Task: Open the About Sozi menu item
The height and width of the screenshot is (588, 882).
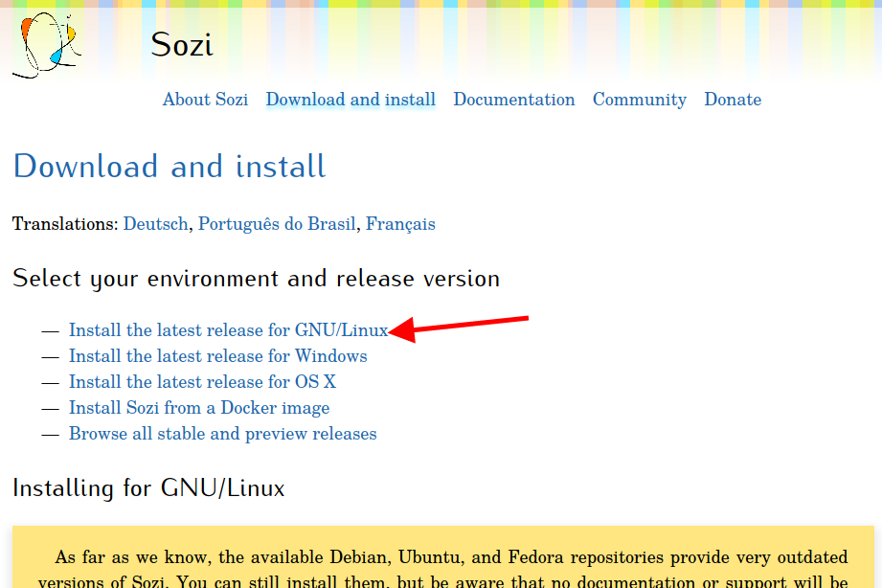Action: coord(205,100)
